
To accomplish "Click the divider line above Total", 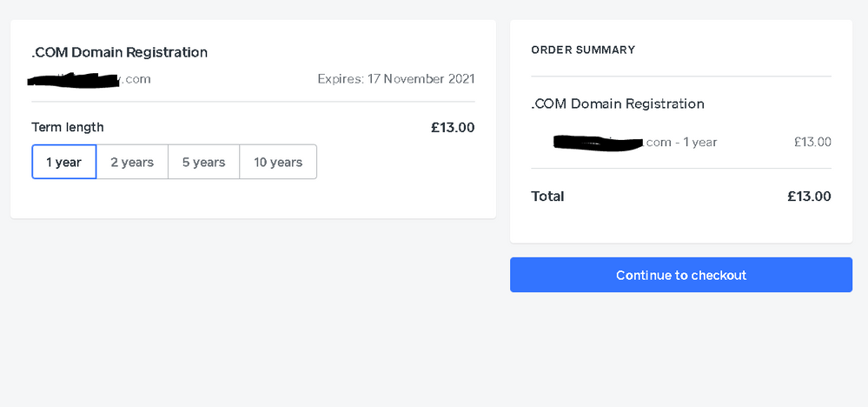I will point(681,168).
